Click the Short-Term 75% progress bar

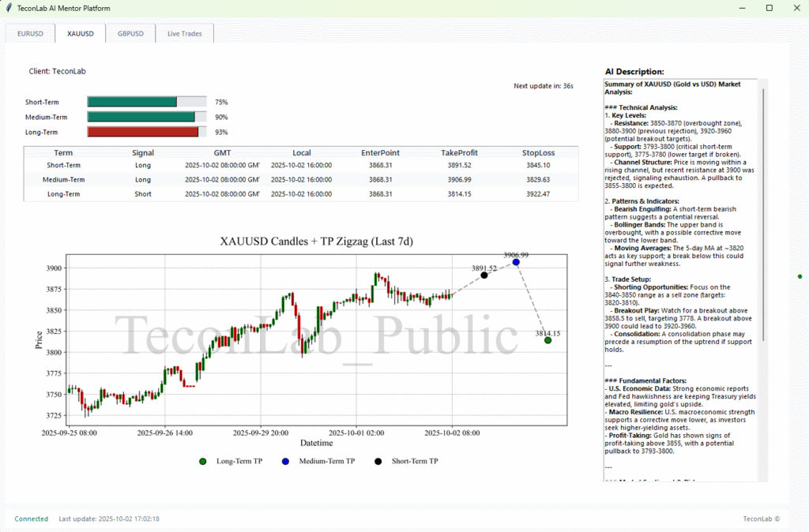pos(146,102)
